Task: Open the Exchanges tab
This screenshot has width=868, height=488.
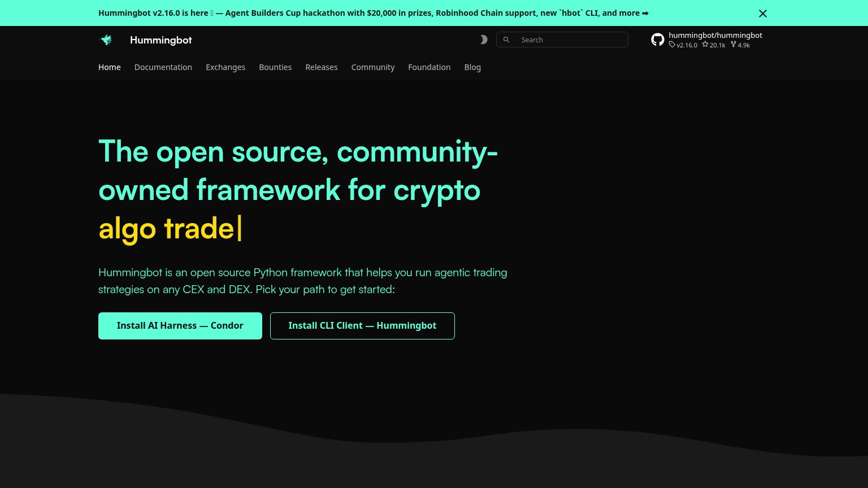Action: tap(225, 67)
